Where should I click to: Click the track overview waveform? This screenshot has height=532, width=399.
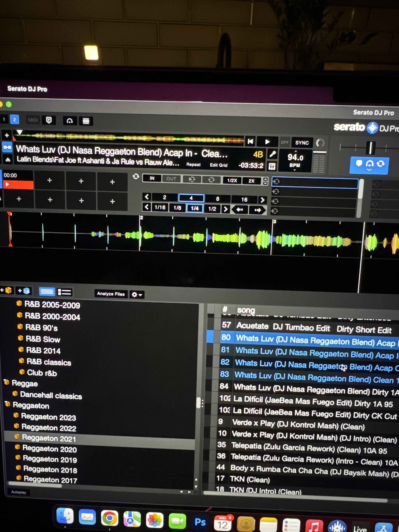pos(129,138)
